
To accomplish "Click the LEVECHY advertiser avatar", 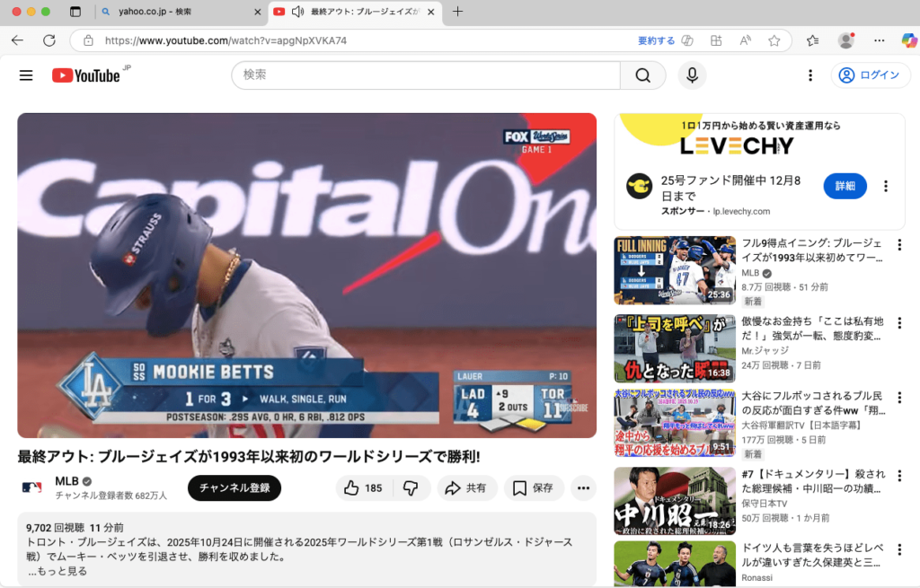I will pos(639,187).
